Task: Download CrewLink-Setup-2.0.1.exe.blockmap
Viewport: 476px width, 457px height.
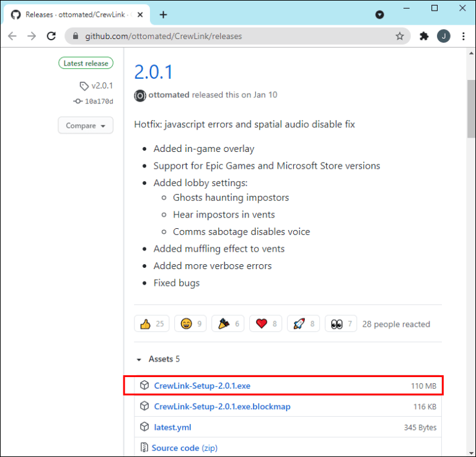Action: pyautogui.click(x=223, y=406)
